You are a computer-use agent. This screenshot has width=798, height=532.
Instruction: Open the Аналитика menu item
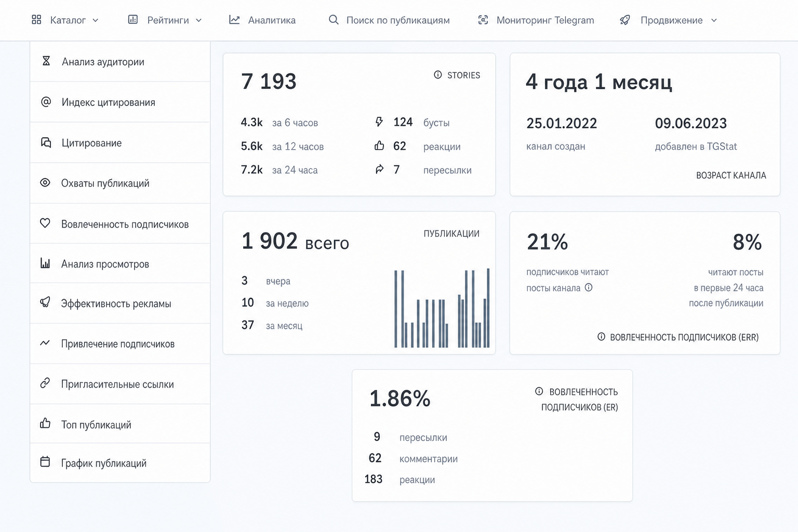tap(262, 20)
